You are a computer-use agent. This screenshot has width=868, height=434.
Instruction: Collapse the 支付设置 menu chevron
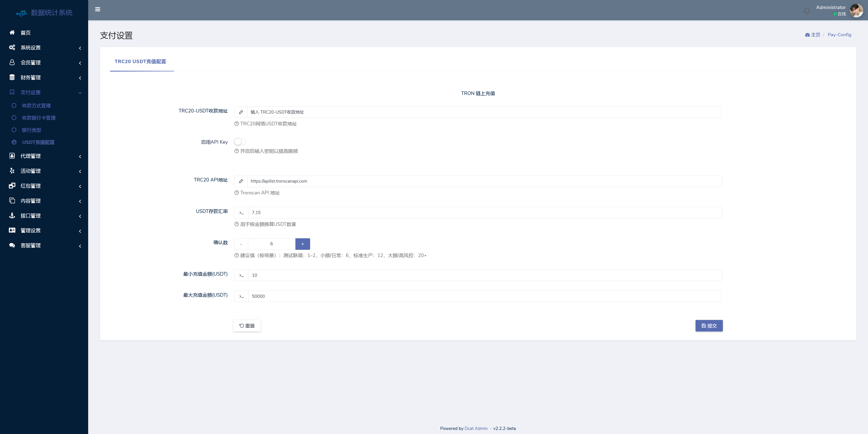(x=80, y=93)
